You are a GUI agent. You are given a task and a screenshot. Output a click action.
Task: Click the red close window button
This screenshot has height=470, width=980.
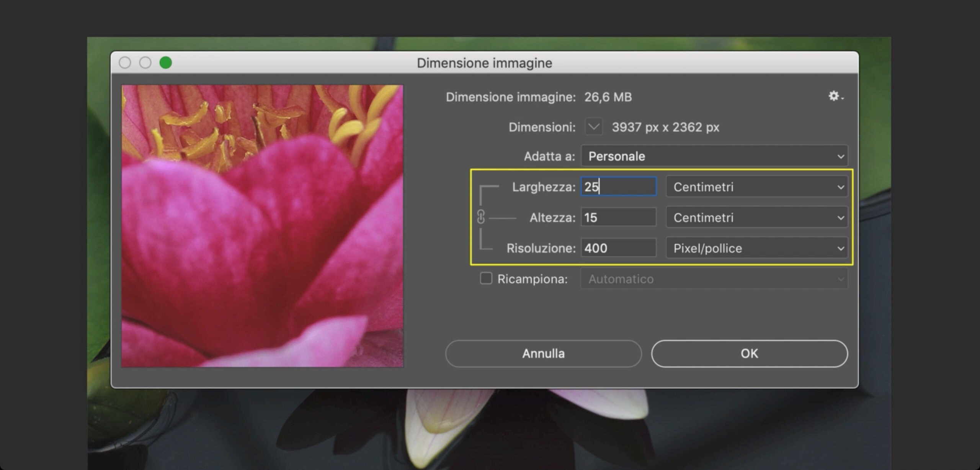pyautogui.click(x=125, y=62)
